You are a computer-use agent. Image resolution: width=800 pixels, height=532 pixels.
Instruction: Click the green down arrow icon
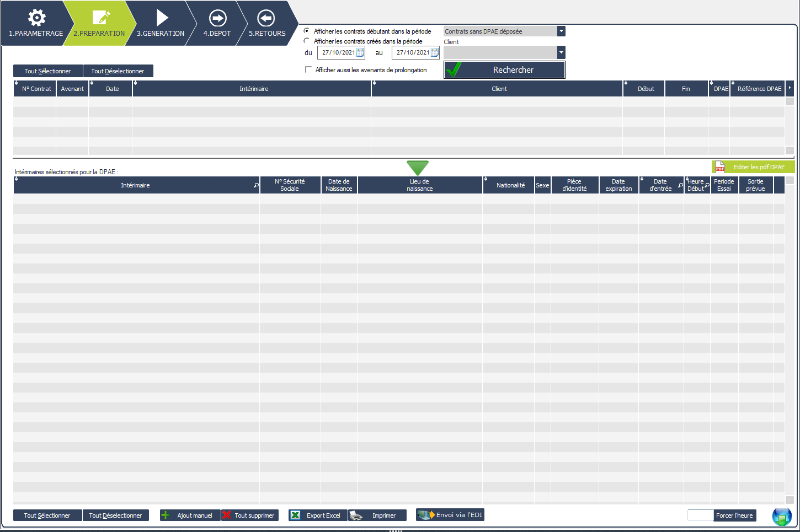[x=417, y=168]
